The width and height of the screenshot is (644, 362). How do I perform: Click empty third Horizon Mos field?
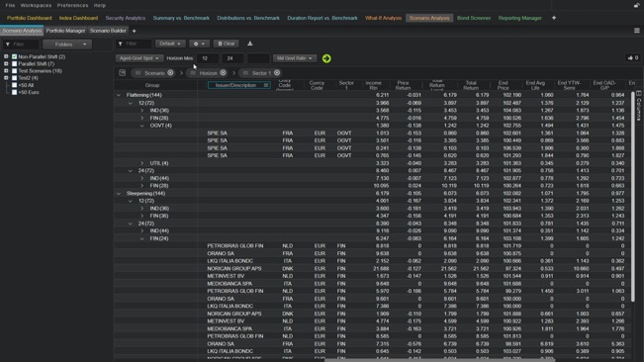coord(258,58)
